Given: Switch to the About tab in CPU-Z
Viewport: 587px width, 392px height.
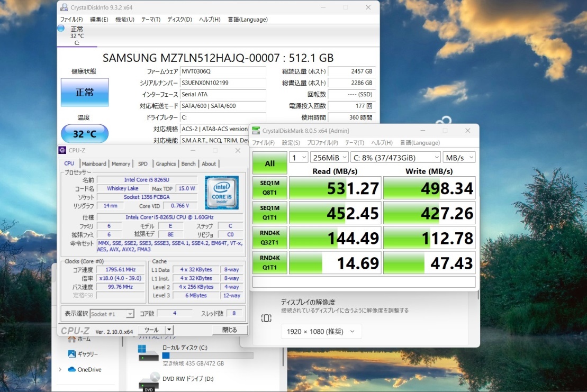Looking at the screenshot, I should (x=209, y=163).
